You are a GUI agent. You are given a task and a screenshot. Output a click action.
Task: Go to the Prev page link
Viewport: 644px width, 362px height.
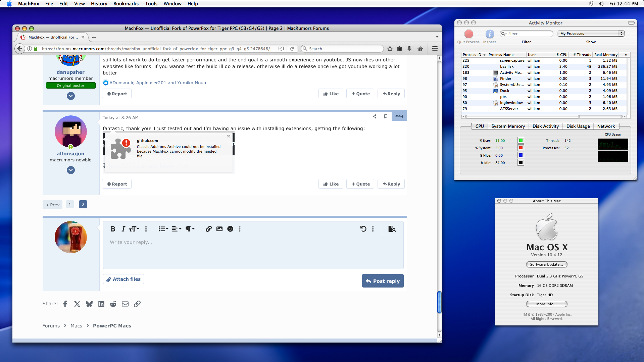(x=53, y=205)
